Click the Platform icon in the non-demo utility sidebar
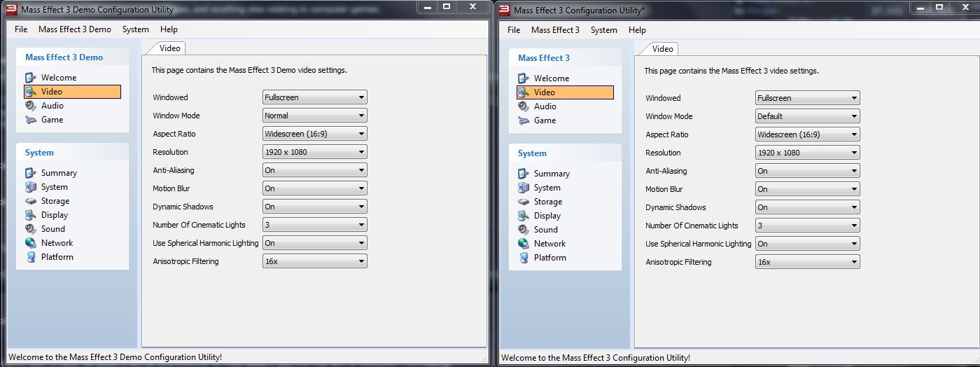 524,258
